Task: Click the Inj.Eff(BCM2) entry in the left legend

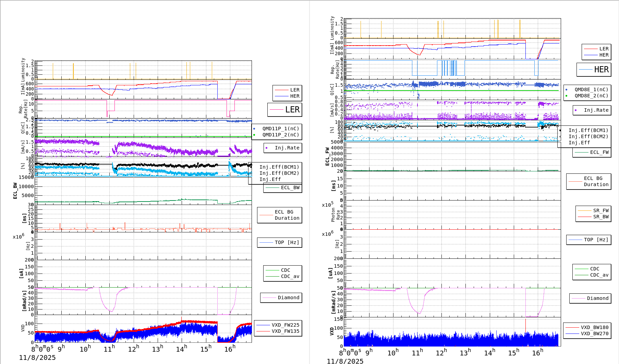Action: tap(279, 173)
